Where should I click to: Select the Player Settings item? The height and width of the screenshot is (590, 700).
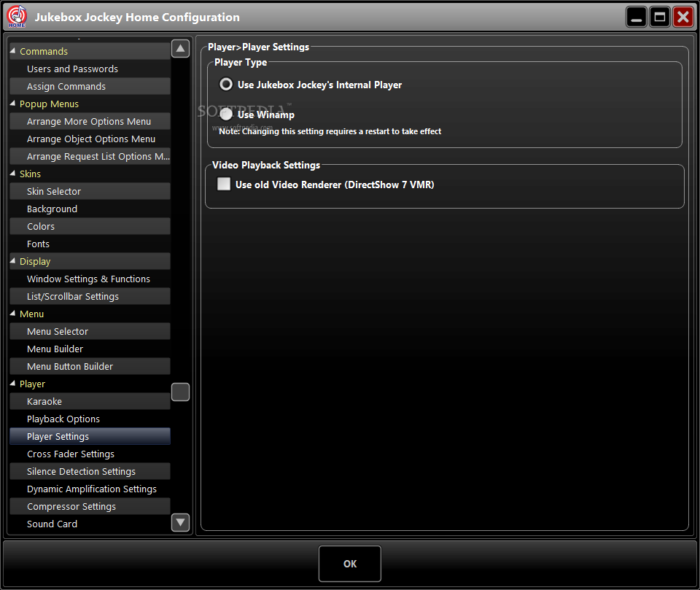click(x=90, y=436)
